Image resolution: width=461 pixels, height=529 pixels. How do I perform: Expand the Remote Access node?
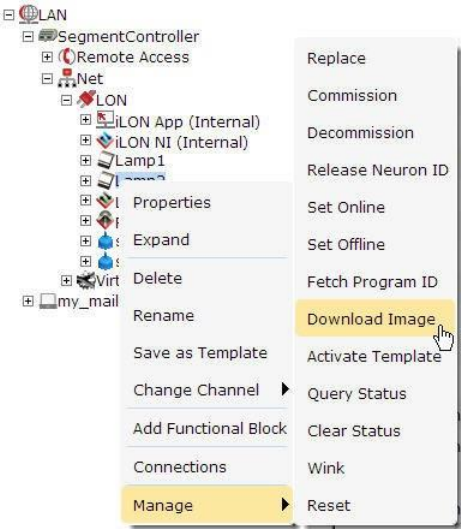coord(47,57)
